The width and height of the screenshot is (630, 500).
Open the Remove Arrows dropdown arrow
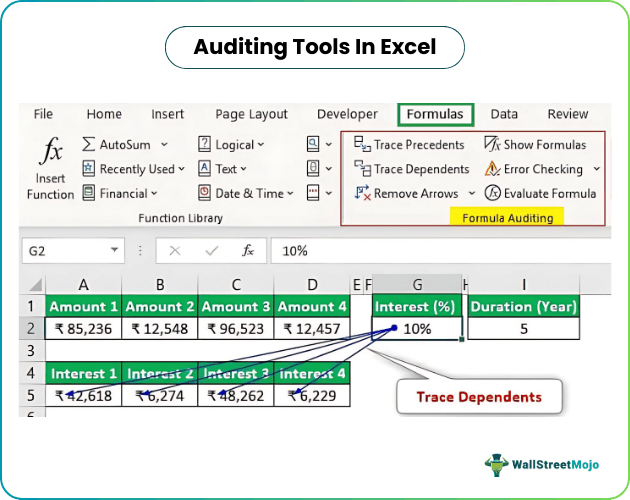tap(472, 193)
